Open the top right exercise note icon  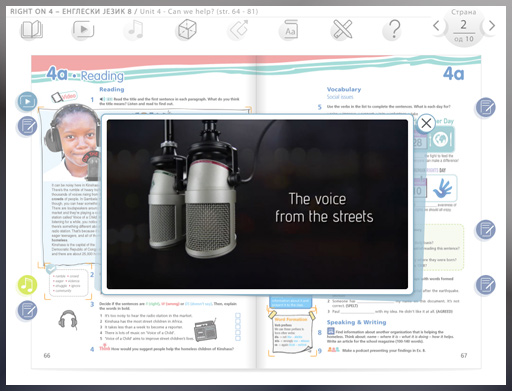coord(485,107)
